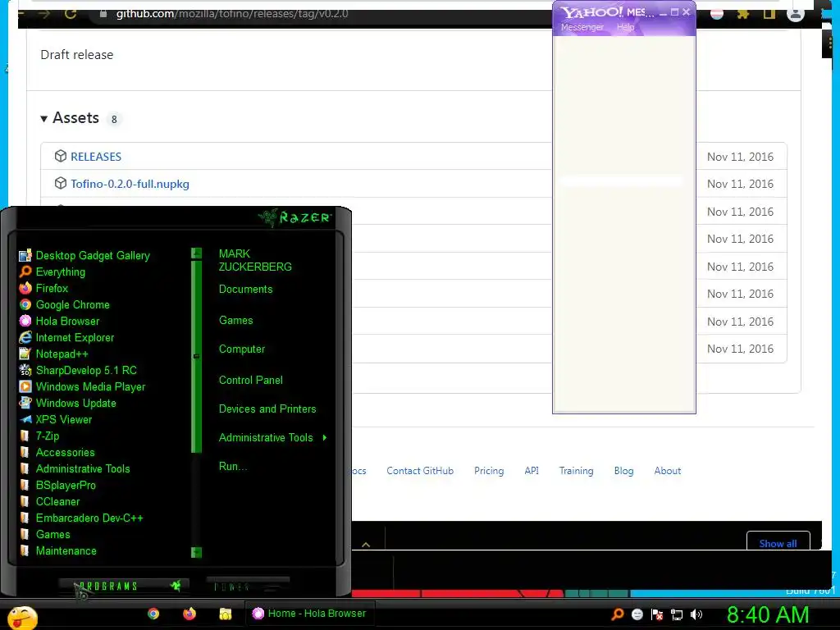Open Games from start menu right pane
840x630 pixels.
click(235, 321)
